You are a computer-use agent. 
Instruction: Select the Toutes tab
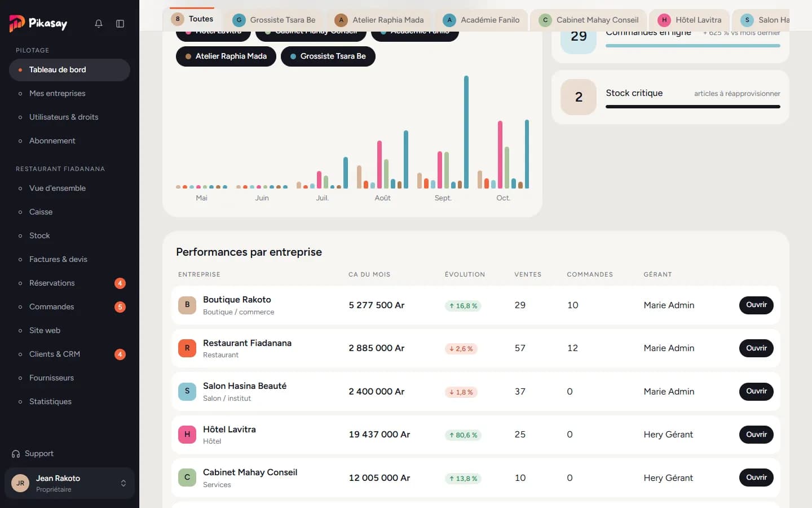[192, 19]
